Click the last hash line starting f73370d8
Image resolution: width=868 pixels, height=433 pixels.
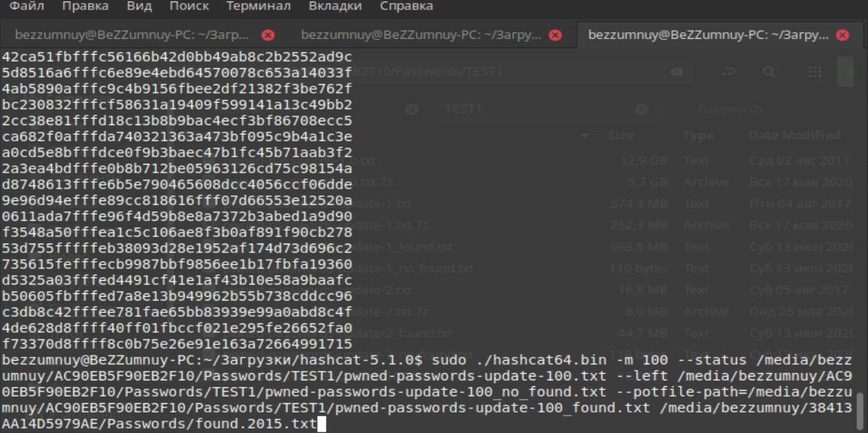(x=177, y=344)
